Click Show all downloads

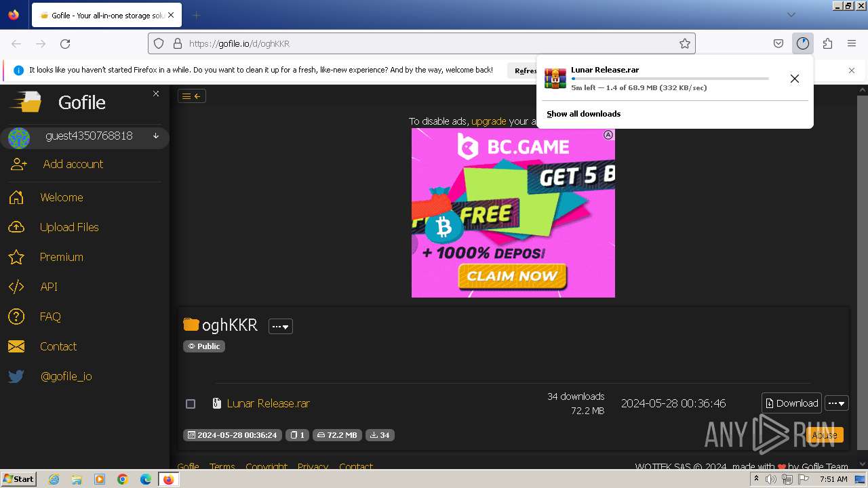point(583,114)
